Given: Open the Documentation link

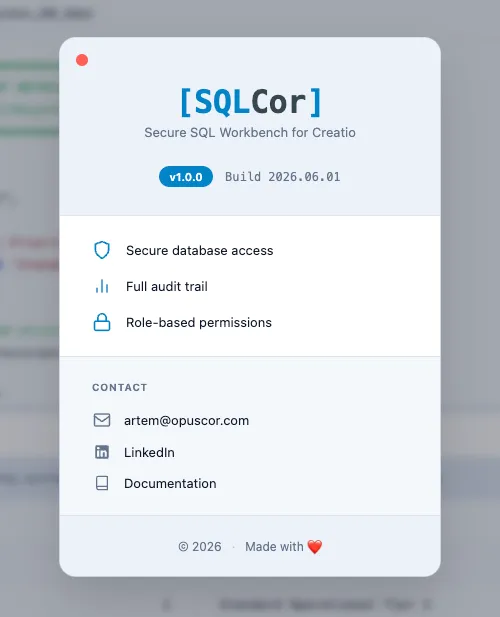Looking at the screenshot, I should [170, 484].
